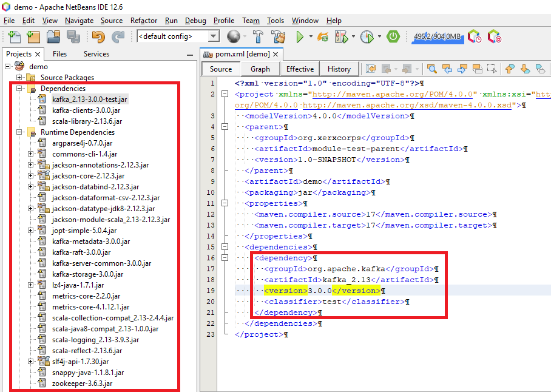Click the gray globe icon in toolbar
The image size is (551, 392).
coord(234,36)
